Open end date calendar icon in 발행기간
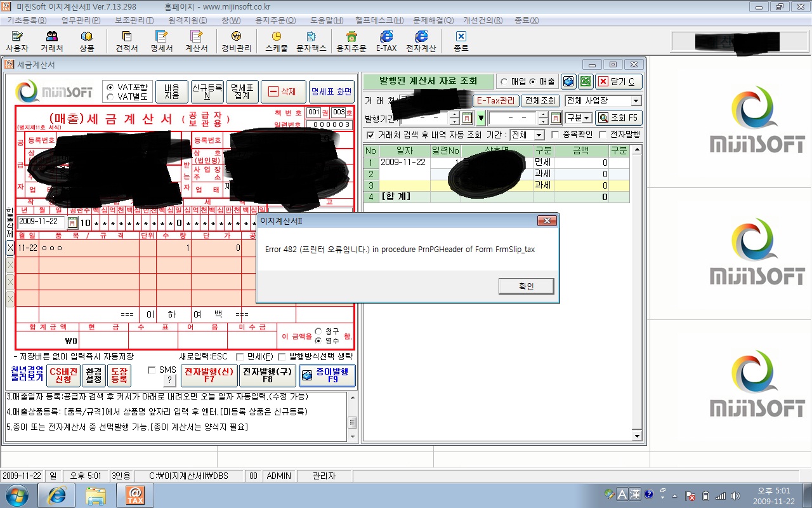The width and height of the screenshot is (812, 508). 556,118
